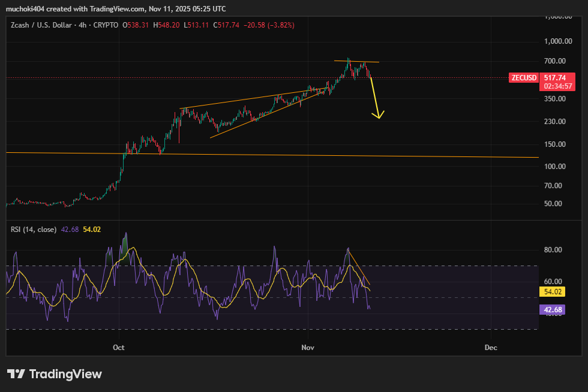588x392 pixels.
Task: Click the Nov label on time axis
Action: pos(308,348)
